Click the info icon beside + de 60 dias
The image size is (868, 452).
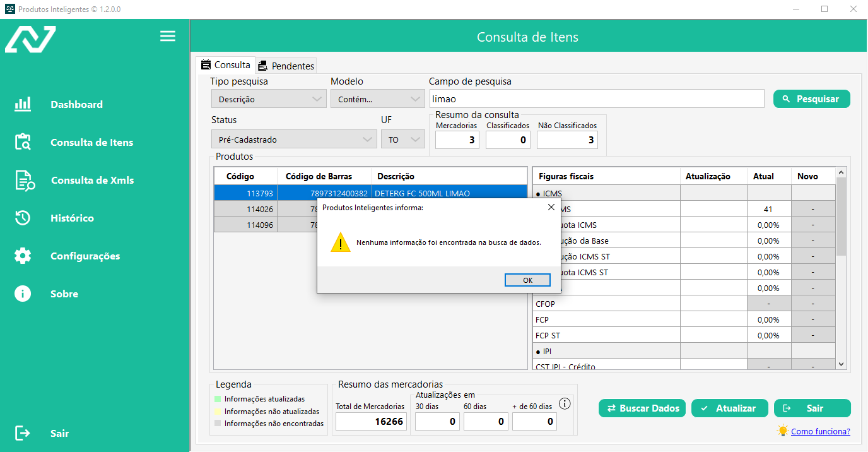pos(565,404)
